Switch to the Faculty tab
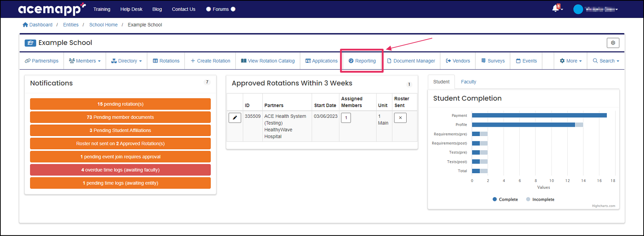This screenshot has height=236, width=644. point(468,82)
